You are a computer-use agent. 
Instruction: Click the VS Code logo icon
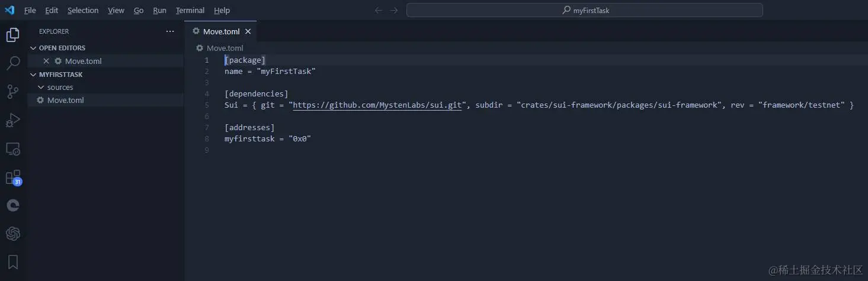tap(9, 10)
